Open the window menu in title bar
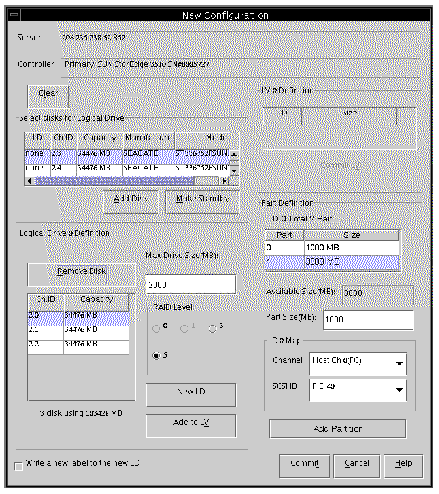This screenshot has width=439, height=494. [x=14, y=15]
